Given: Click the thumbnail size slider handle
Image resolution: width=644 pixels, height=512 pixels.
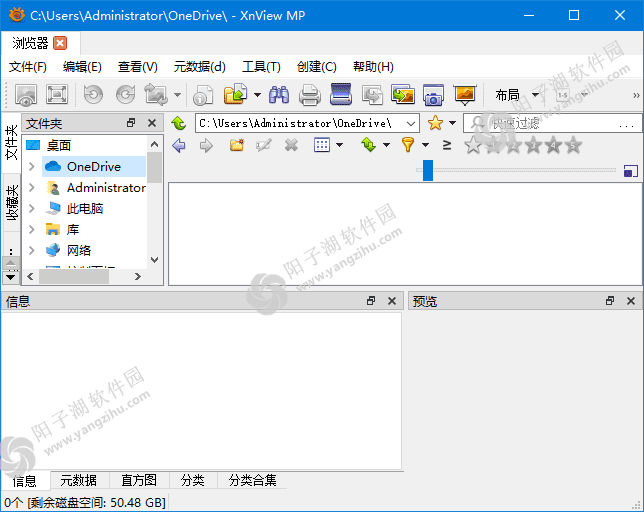Looking at the screenshot, I should coord(428,170).
